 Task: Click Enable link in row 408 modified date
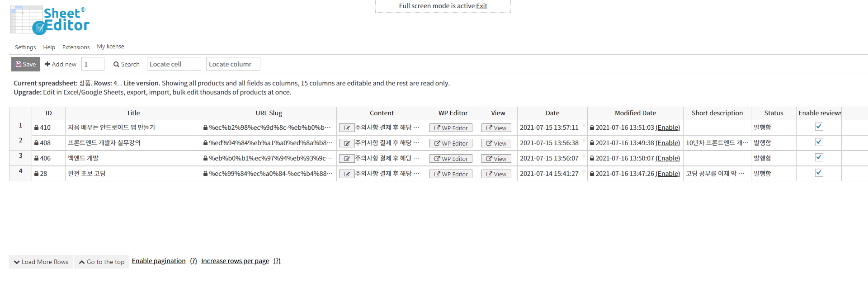(x=668, y=143)
